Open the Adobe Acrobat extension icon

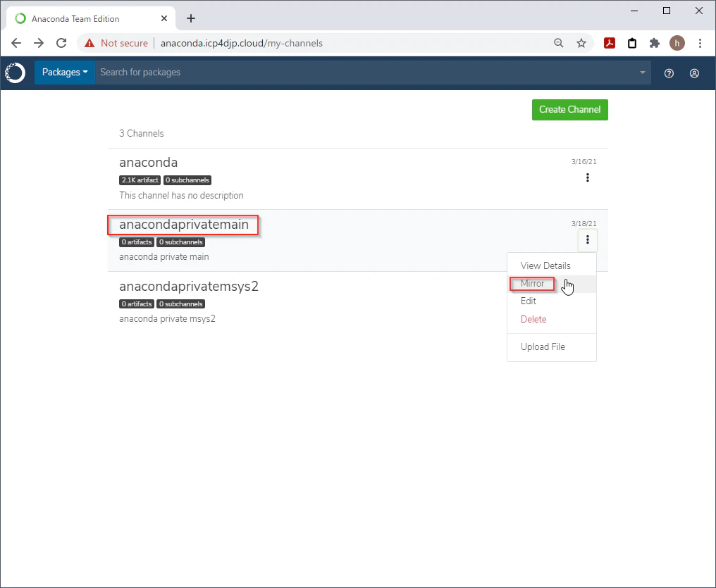[x=610, y=43]
